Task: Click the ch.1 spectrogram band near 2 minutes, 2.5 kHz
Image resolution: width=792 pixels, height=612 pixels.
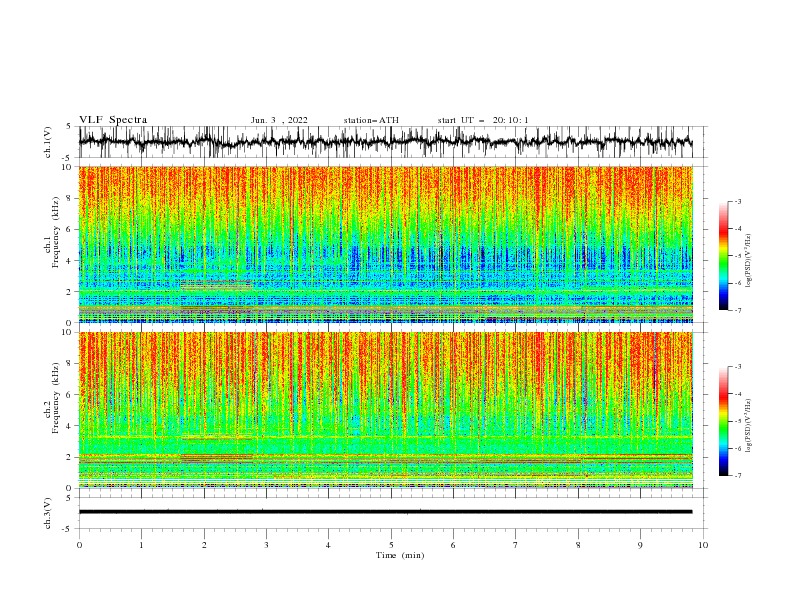Action: pos(216,284)
